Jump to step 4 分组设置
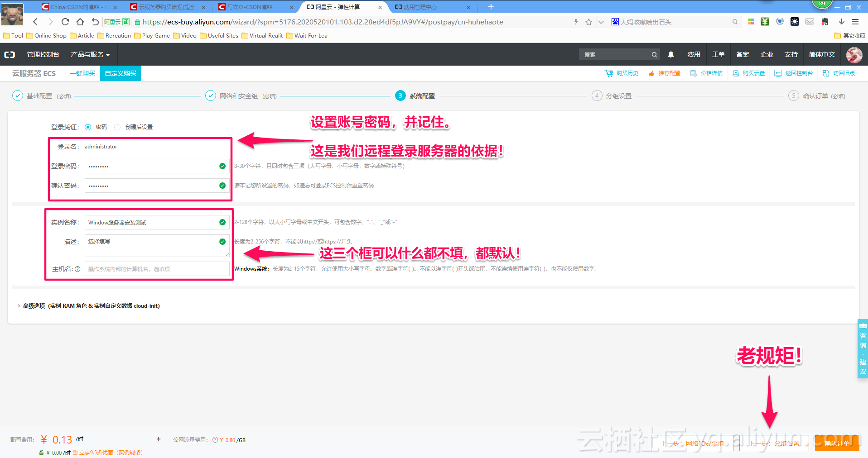 [x=612, y=96]
